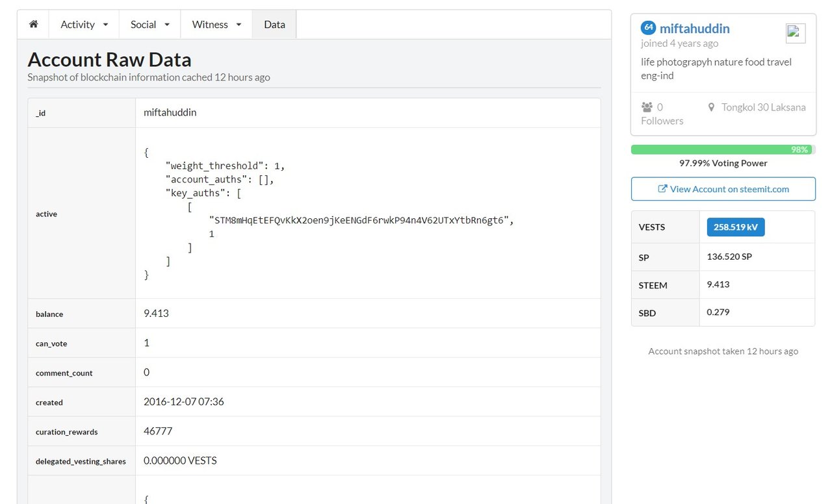Click the external link icon on steemit button

coord(662,189)
